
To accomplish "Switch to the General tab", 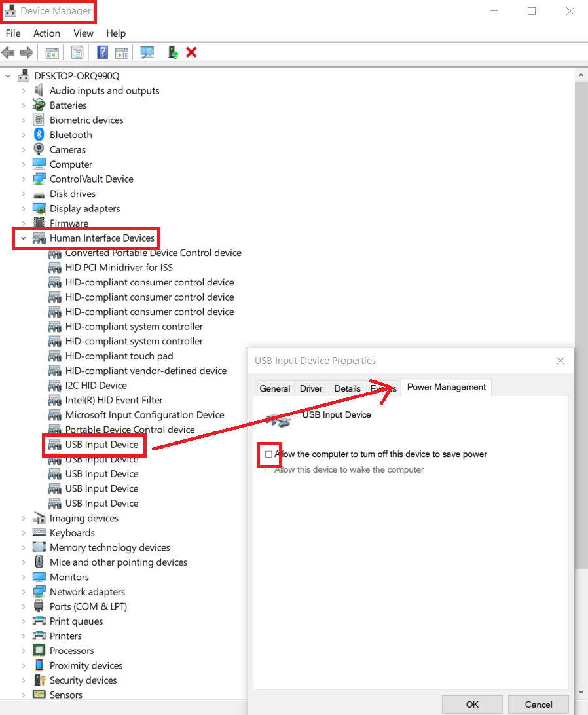I will tap(274, 388).
